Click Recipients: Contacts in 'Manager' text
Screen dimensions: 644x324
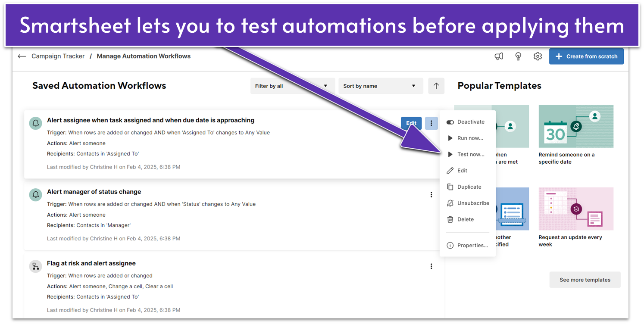[x=89, y=225]
